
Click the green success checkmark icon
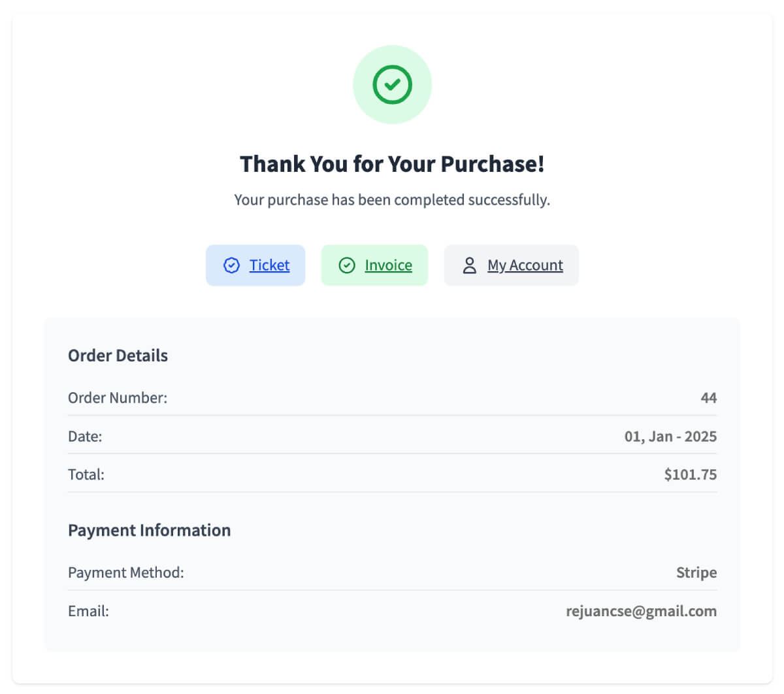[x=392, y=85]
